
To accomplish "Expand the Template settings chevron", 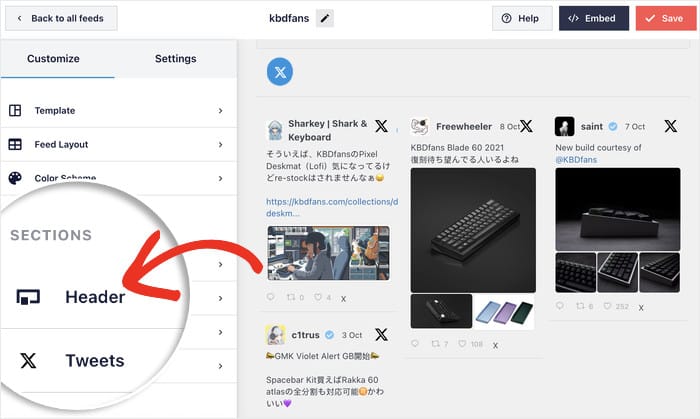I will tap(220, 111).
